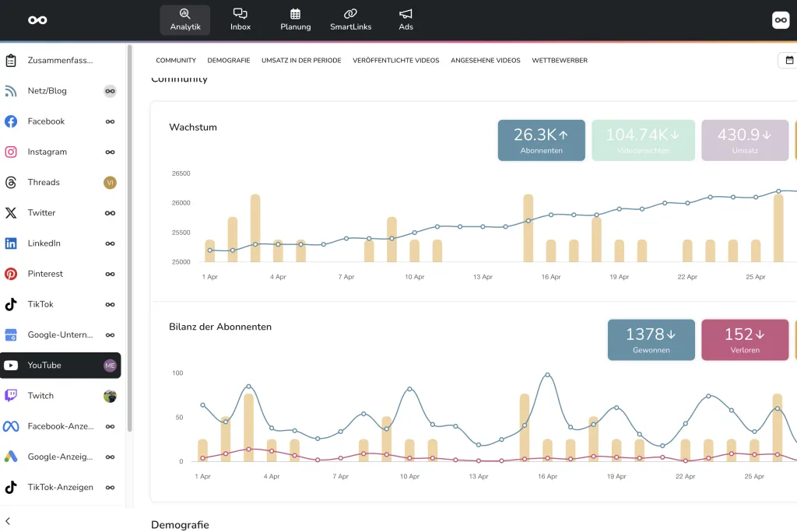Jump to the Demografie tab

click(229, 61)
